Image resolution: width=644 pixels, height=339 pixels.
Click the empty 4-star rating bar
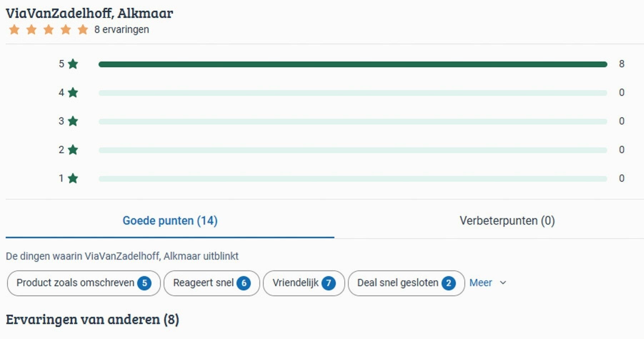[353, 93]
